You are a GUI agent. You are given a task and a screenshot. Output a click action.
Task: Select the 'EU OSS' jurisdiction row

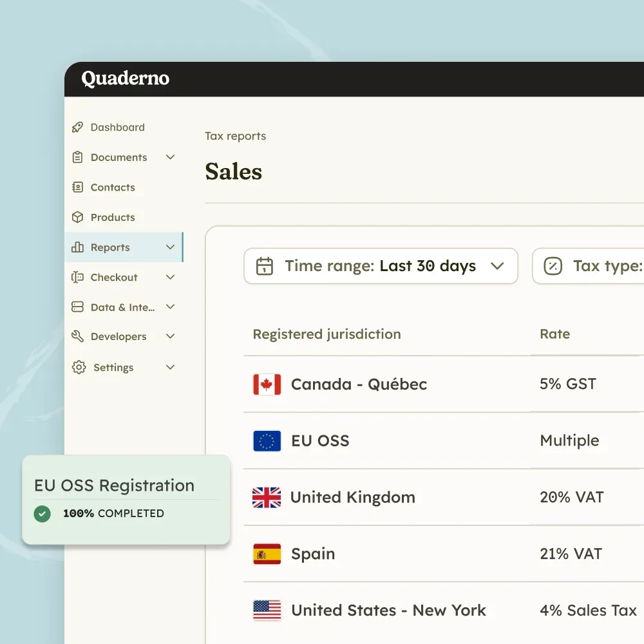tap(444, 441)
